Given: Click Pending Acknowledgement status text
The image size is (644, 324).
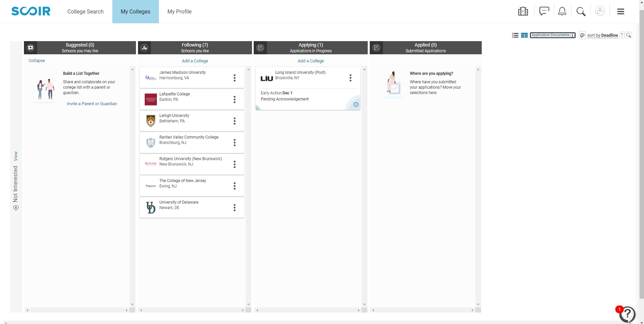Looking at the screenshot, I should click(284, 99).
